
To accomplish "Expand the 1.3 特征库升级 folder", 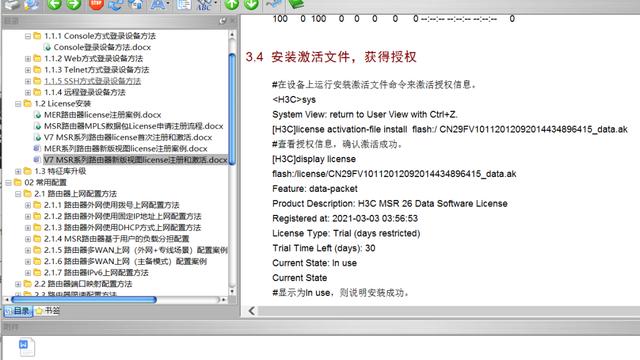I will point(18,171).
